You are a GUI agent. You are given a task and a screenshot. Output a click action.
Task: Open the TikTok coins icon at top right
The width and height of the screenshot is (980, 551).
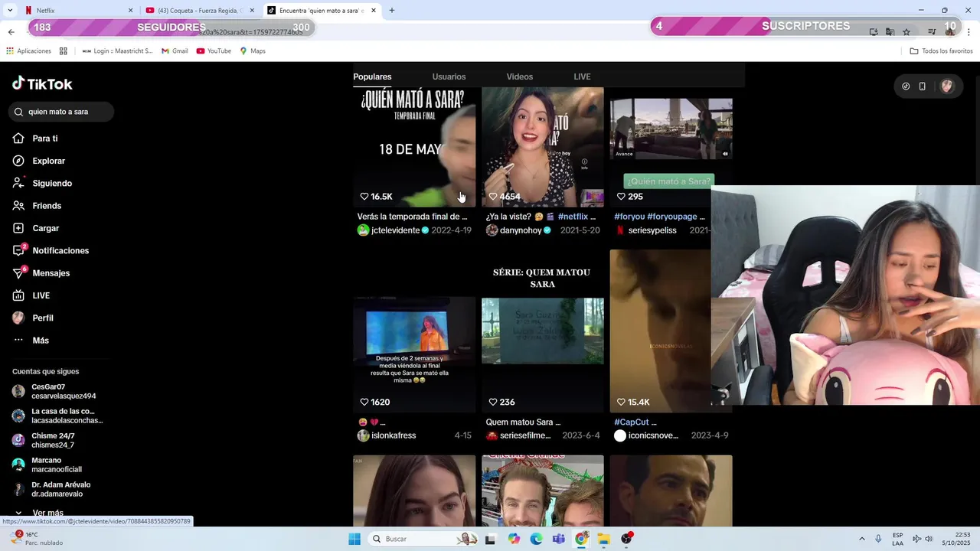point(906,86)
